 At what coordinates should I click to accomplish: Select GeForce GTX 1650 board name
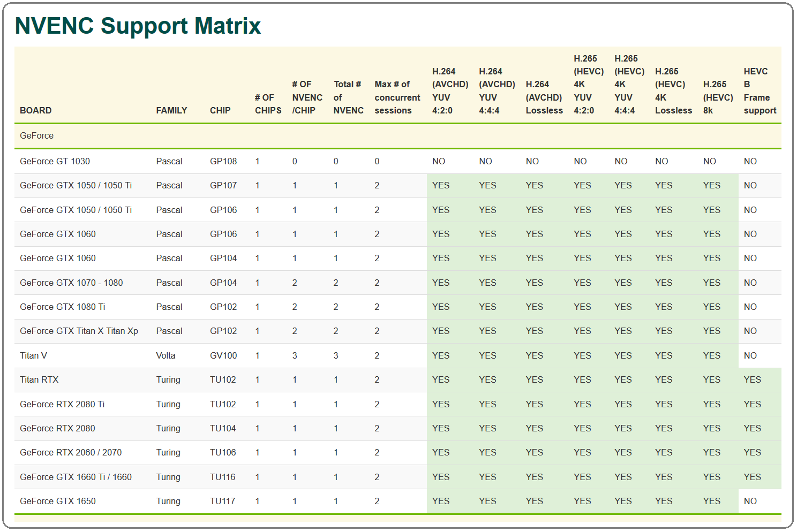(x=58, y=501)
